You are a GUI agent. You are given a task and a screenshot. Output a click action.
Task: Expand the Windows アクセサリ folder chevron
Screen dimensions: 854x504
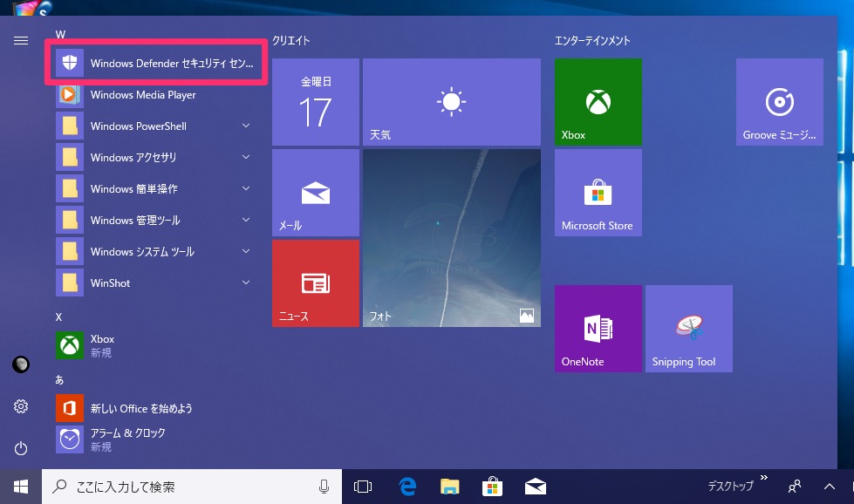point(246,157)
